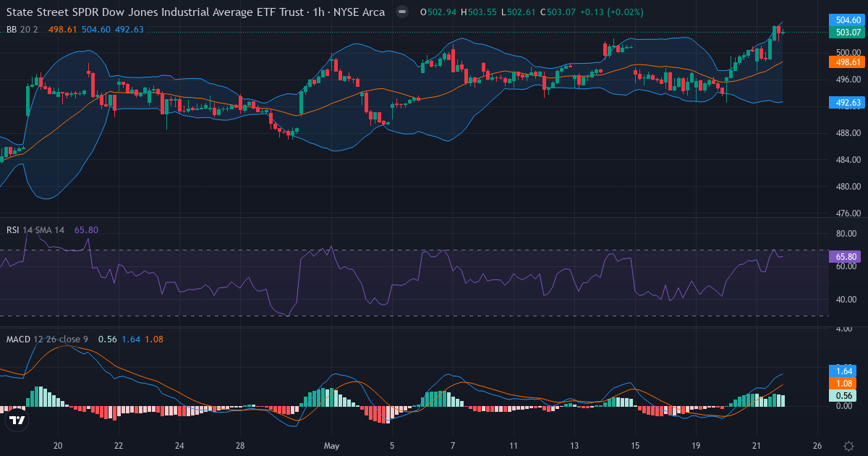The height and width of the screenshot is (456, 868).
Task: Click the market status icon after NYSE Arca
Action: (x=402, y=12)
